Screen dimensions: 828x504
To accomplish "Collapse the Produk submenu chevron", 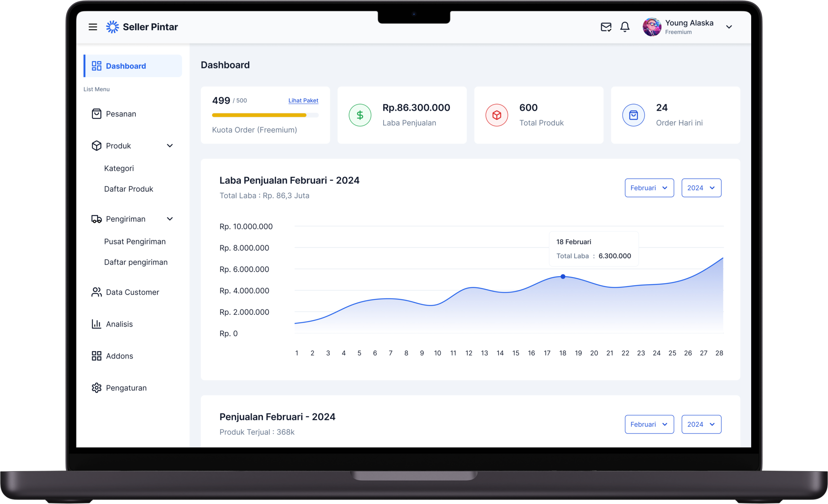I will click(170, 146).
